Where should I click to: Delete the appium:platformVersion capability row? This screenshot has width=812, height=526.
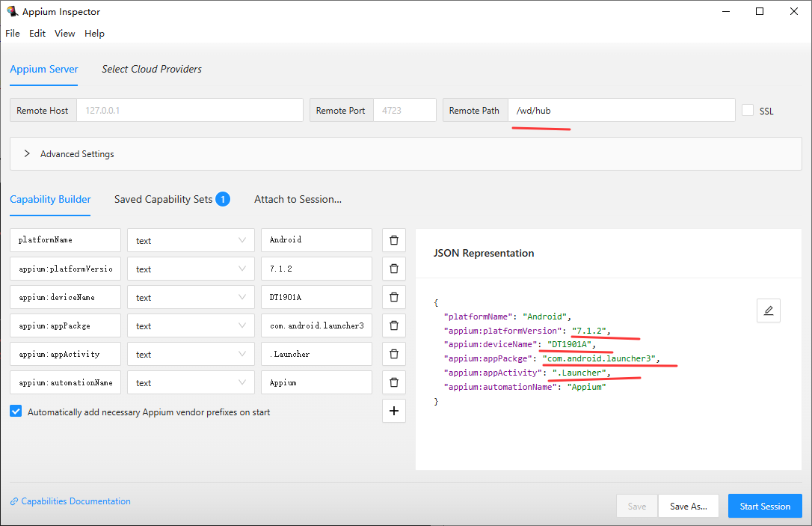pos(393,269)
